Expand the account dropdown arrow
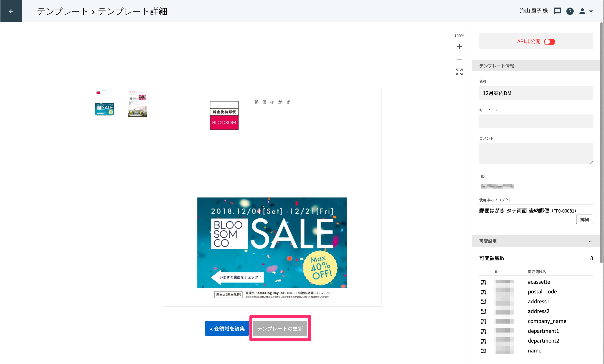604x364 pixels. pyautogui.click(x=591, y=11)
